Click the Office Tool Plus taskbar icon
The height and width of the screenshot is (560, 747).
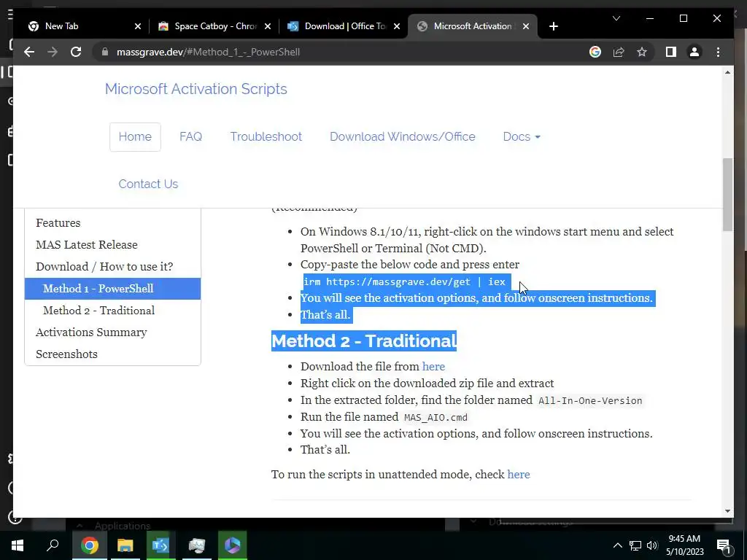point(160,545)
